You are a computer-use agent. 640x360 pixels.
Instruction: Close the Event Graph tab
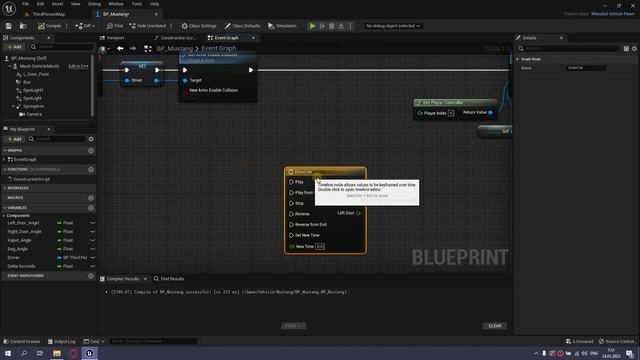point(253,38)
